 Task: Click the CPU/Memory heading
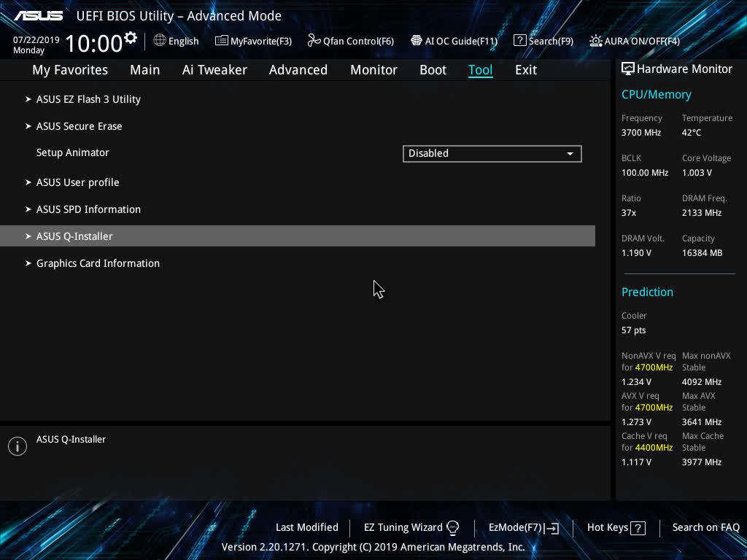click(656, 94)
